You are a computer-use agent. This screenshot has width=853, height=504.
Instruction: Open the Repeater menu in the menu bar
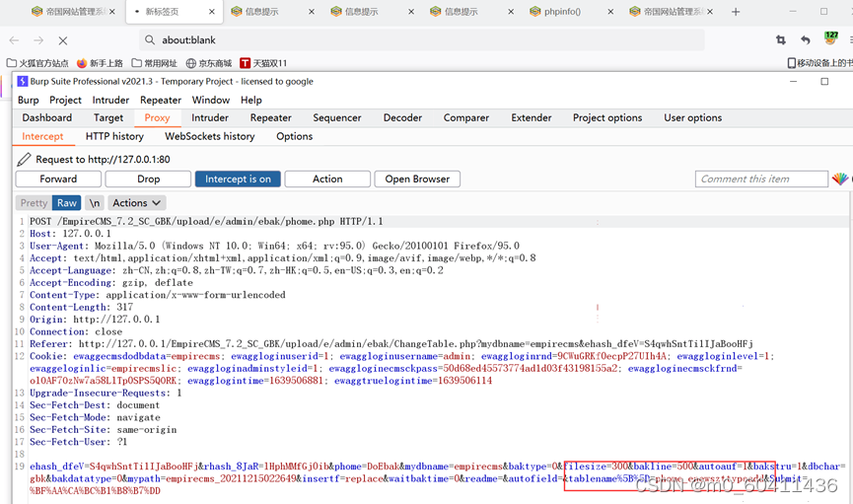pos(161,101)
